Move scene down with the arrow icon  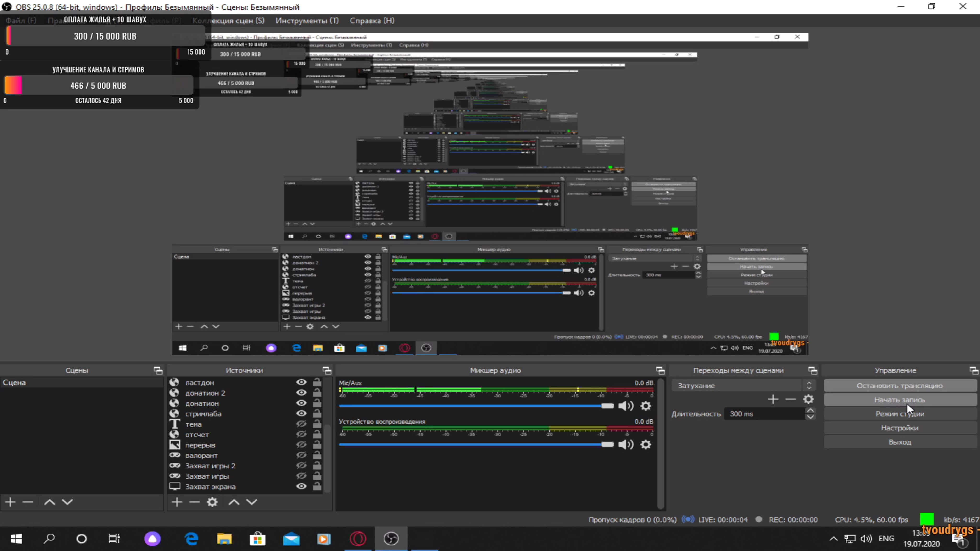[x=67, y=502]
